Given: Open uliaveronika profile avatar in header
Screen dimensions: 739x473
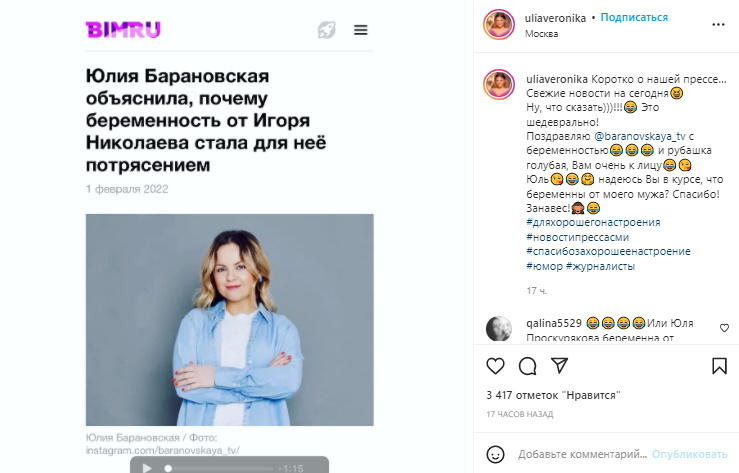Looking at the screenshot, I should (499, 24).
